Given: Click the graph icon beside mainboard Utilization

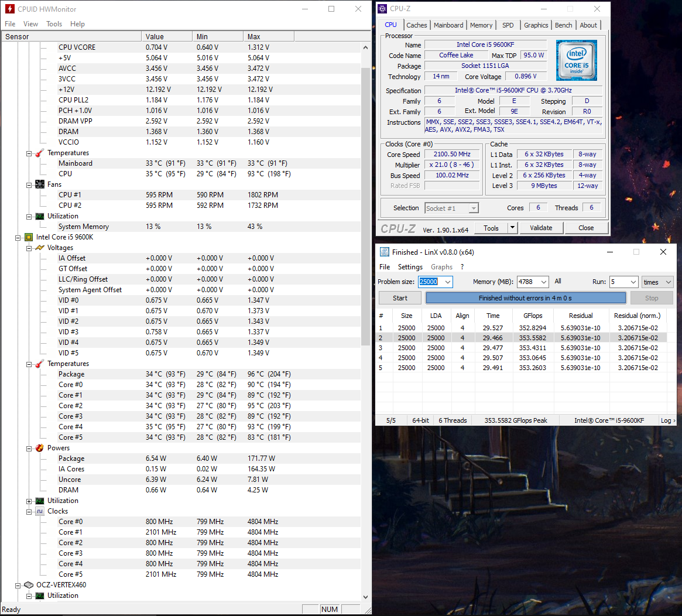Looking at the screenshot, I should (x=40, y=216).
